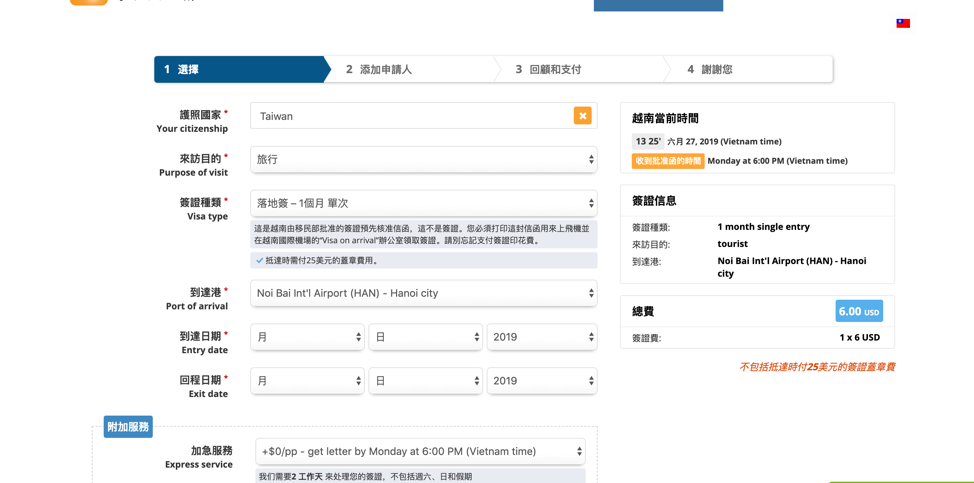
Task: Clear the Taiwan citizenship selection
Action: coord(582,116)
